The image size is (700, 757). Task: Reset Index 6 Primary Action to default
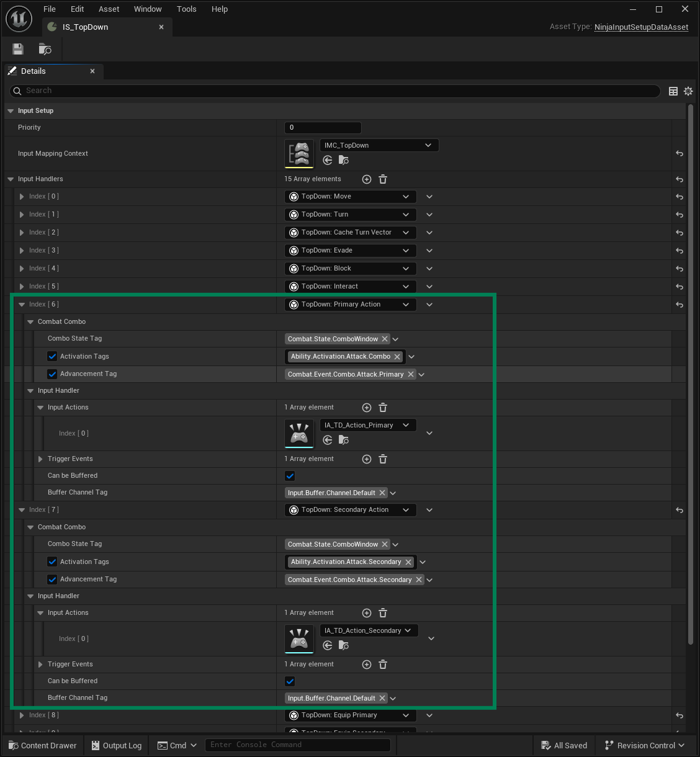tap(680, 305)
